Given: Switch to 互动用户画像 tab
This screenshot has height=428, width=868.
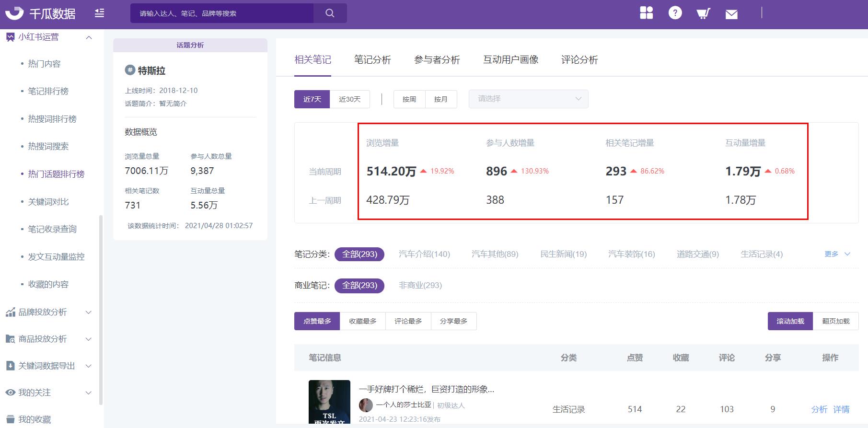Looking at the screenshot, I should click(x=511, y=59).
